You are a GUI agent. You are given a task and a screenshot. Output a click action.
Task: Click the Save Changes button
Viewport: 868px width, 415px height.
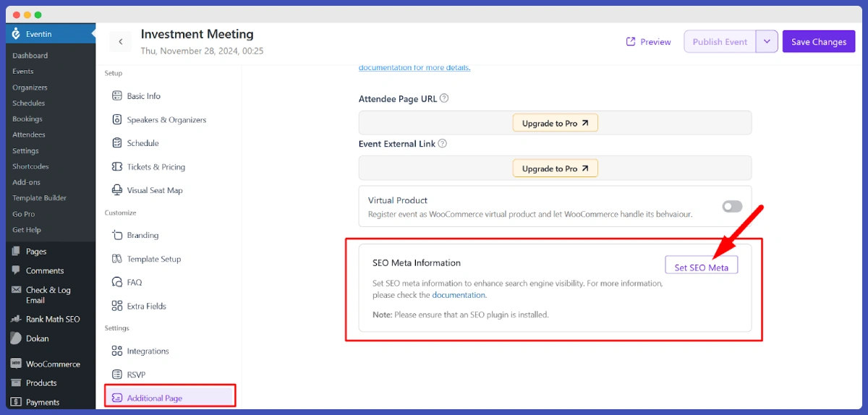819,41
